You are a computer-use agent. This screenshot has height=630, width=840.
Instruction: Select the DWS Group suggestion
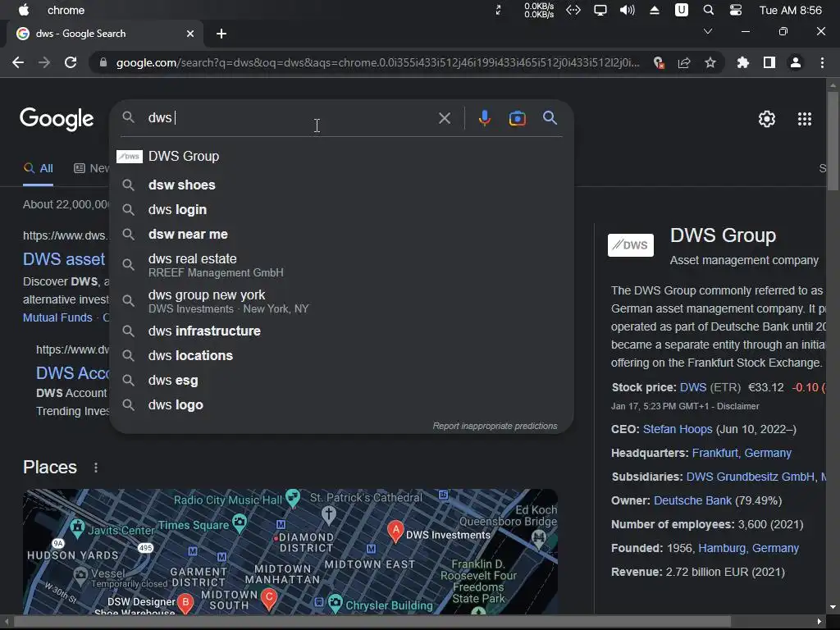(341, 156)
